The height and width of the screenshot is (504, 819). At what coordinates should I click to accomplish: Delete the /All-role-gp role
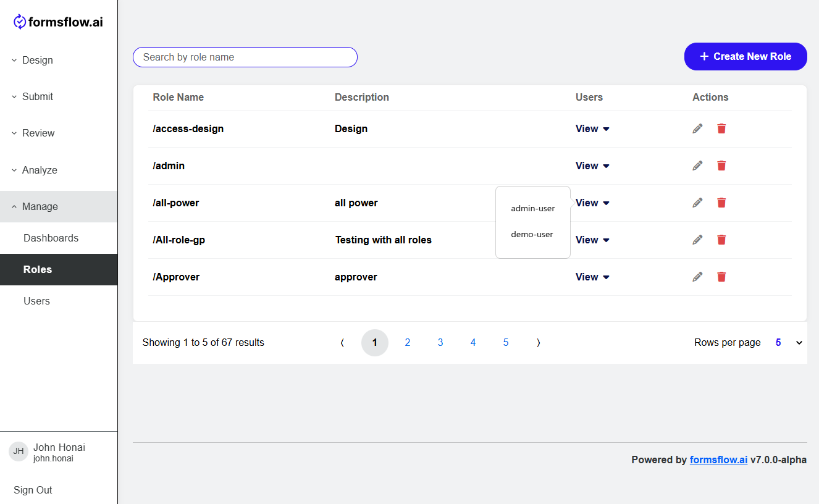pos(721,240)
